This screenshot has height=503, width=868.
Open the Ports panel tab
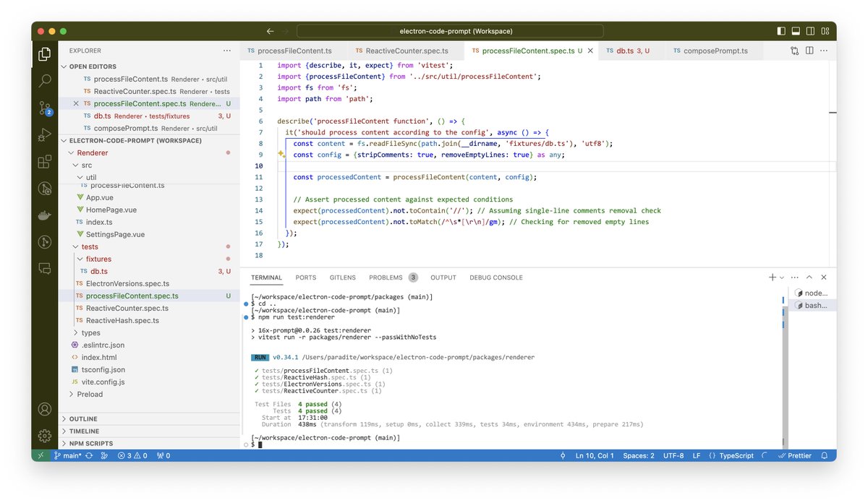[305, 278]
